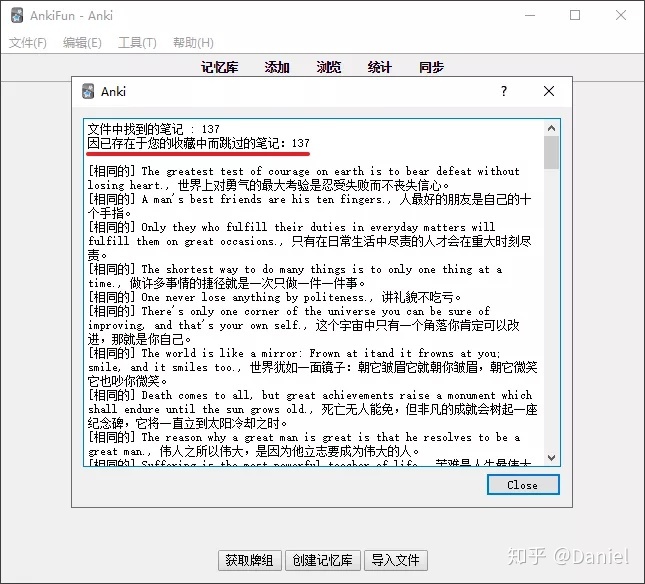Click 导入文件 button
Screen dimensions: 645x584
point(395,560)
